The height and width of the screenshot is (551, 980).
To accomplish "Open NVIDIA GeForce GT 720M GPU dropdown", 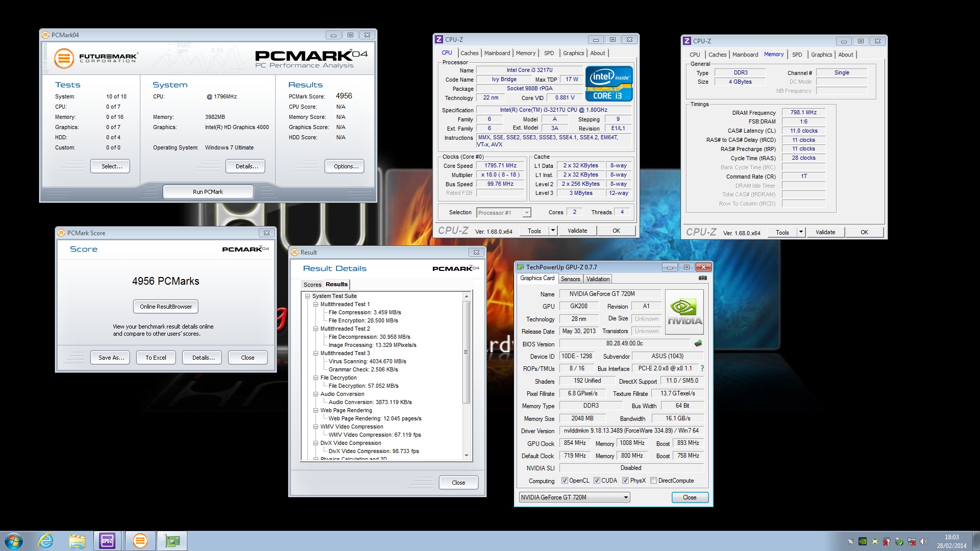I will [x=574, y=497].
